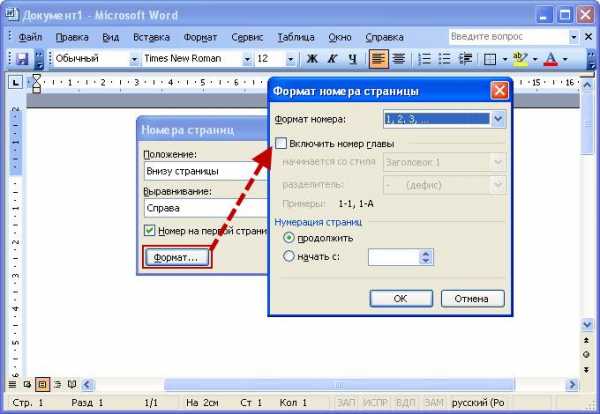Click the русский language indicator in status bar
Image resolution: width=600 pixels, height=414 pixels.
click(x=478, y=403)
